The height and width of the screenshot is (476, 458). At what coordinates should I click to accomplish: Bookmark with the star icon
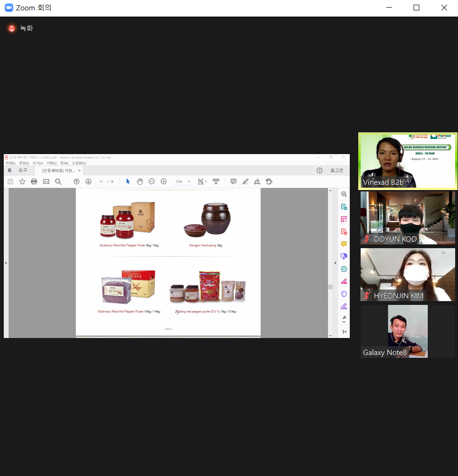pyautogui.click(x=22, y=182)
